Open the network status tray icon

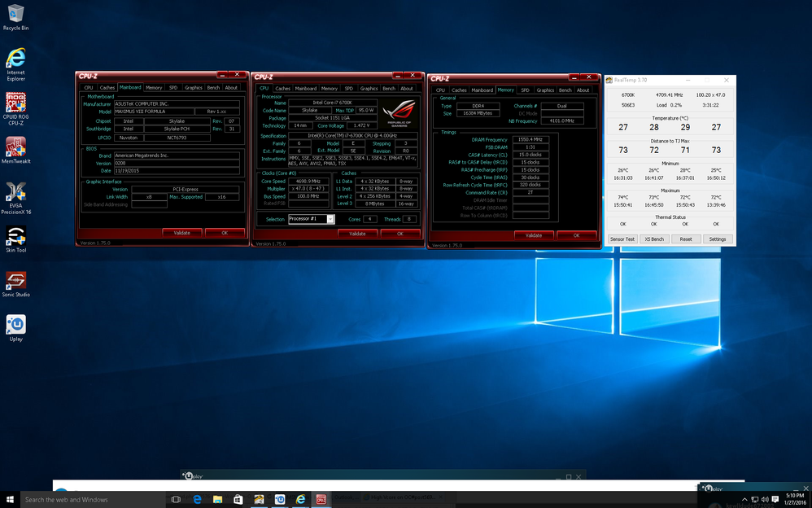(755, 499)
